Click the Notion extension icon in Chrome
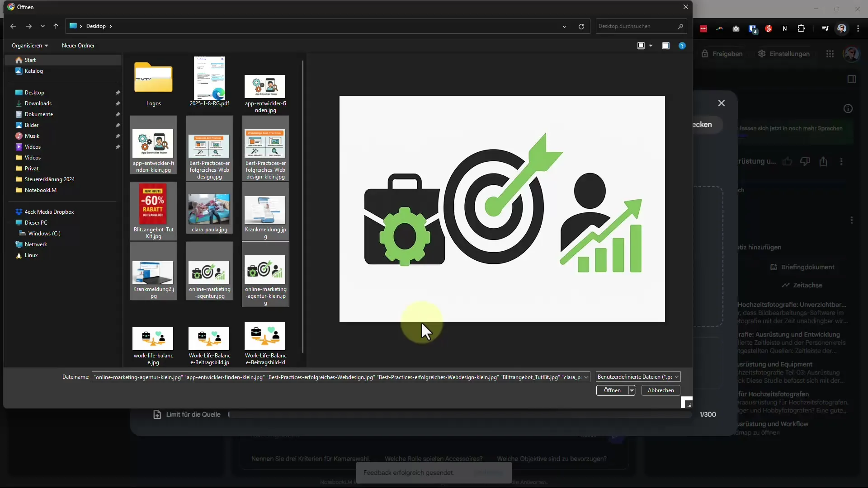The width and height of the screenshot is (868, 488). coord(785,28)
